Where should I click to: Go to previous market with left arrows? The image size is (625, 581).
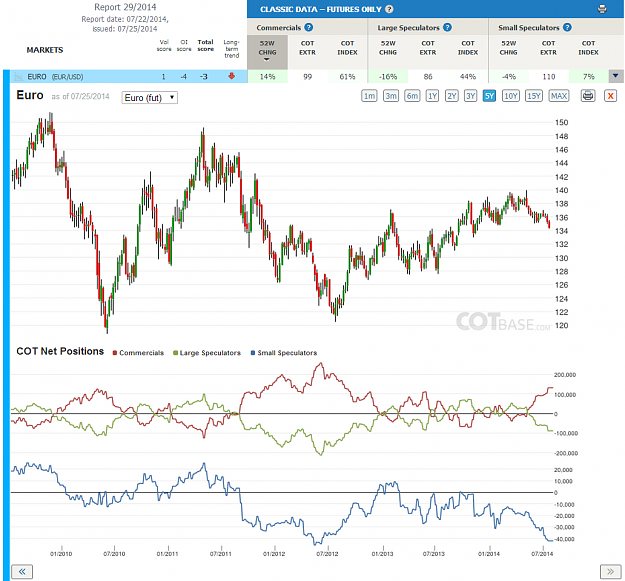pyautogui.click(x=22, y=572)
